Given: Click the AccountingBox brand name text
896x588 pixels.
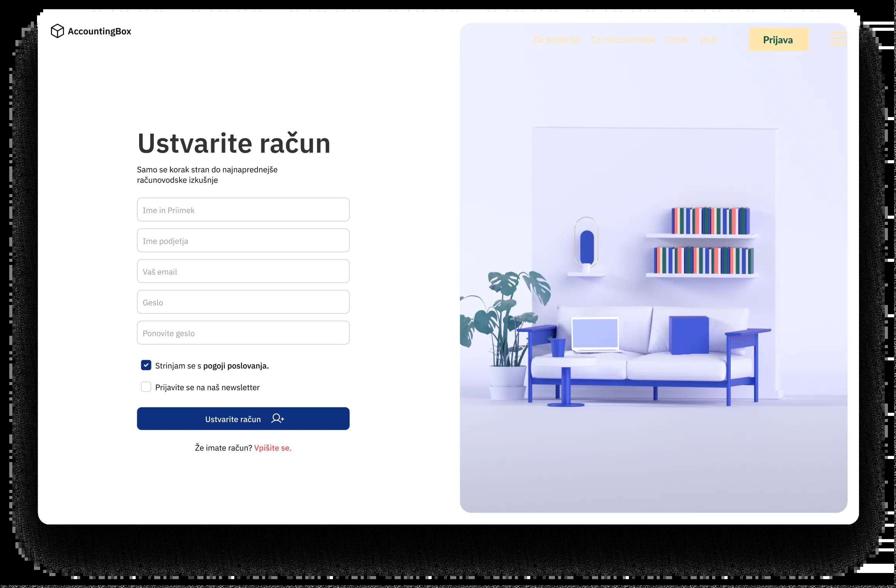Looking at the screenshot, I should pyautogui.click(x=99, y=31).
